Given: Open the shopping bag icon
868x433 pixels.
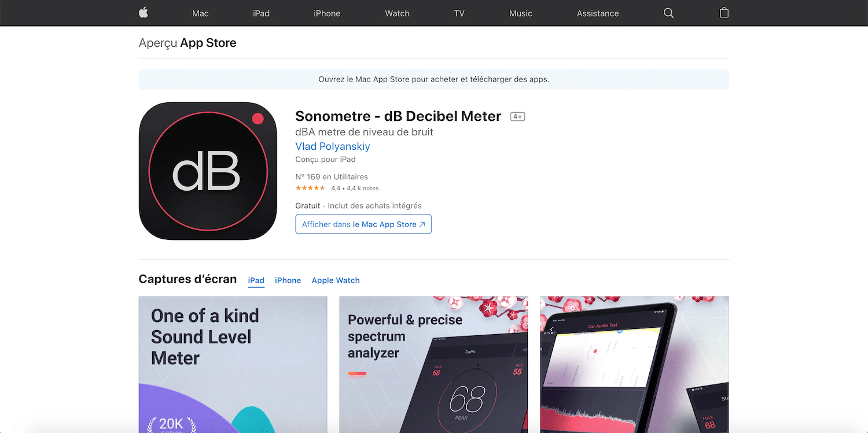Looking at the screenshot, I should pos(724,13).
